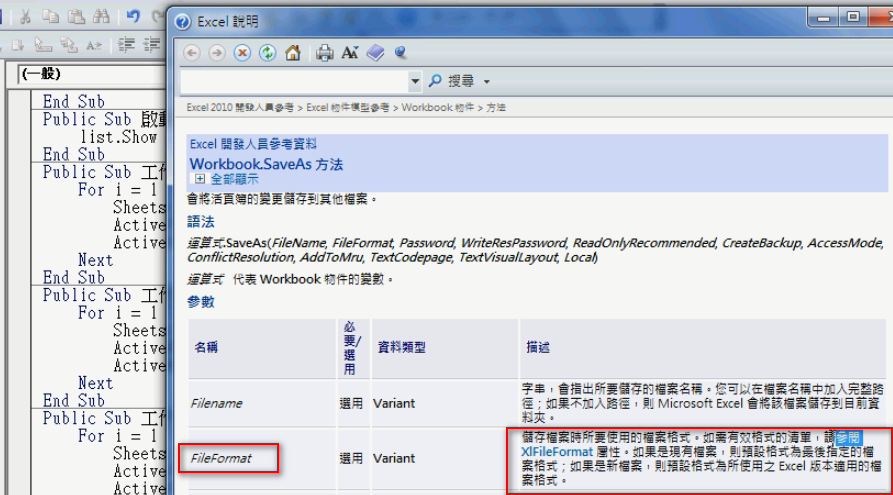Screen dimensions: 893x495
Task: Go forward in Excel Help window
Action: coord(217,53)
